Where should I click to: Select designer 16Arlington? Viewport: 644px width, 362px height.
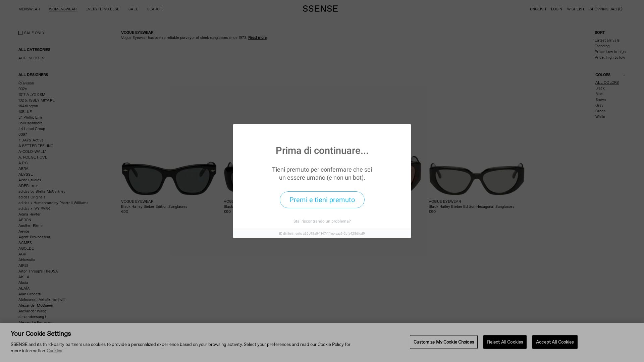tap(28, 106)
